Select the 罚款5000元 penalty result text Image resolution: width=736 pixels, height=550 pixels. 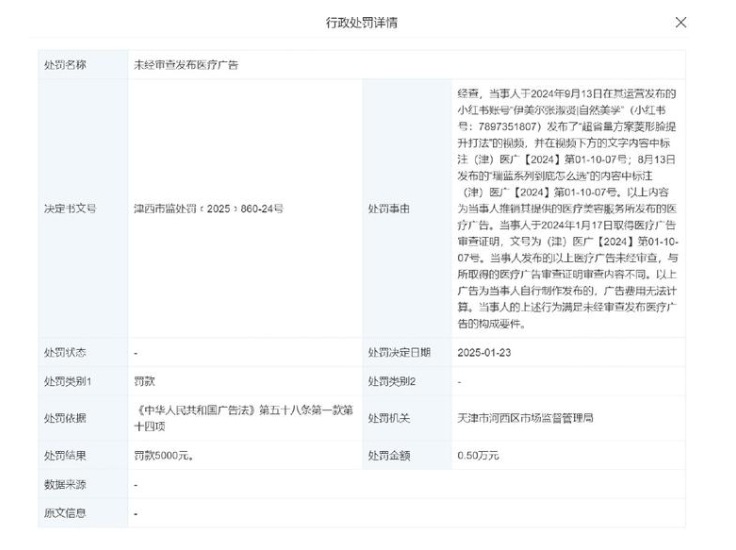point(164,455)
